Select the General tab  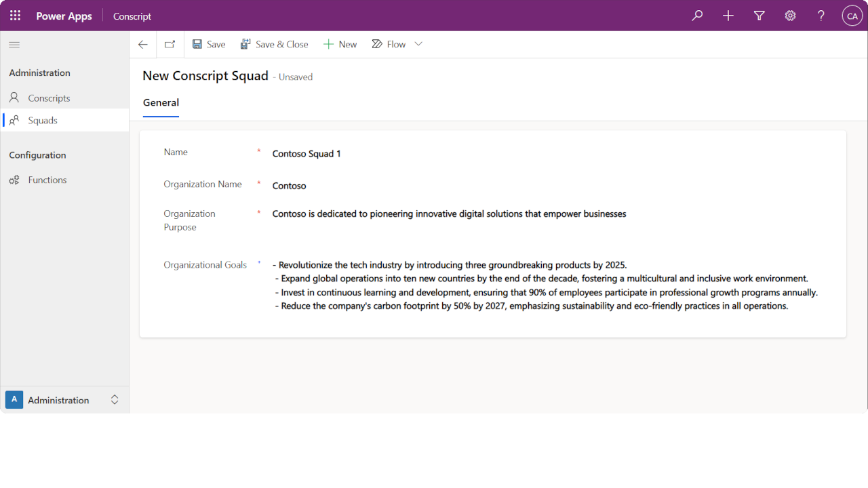tap(161, 103)
